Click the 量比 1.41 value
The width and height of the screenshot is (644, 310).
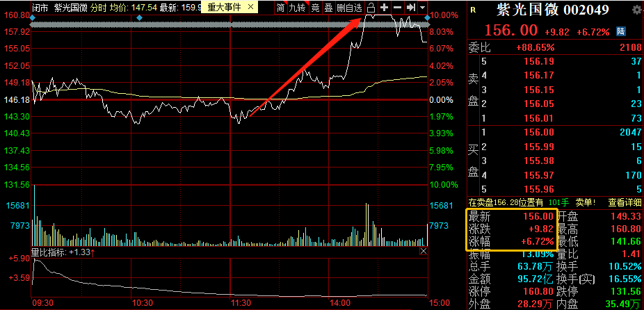(x=631, y=254)
